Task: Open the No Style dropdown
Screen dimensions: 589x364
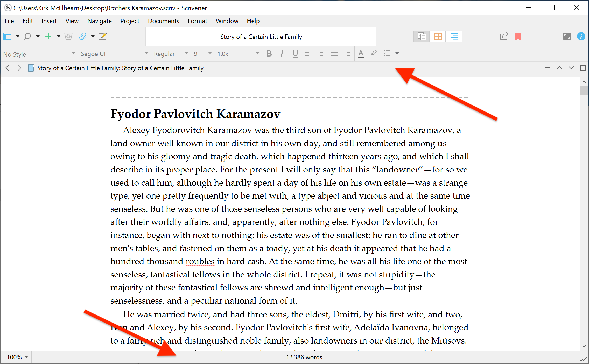Action: point(39,54)
